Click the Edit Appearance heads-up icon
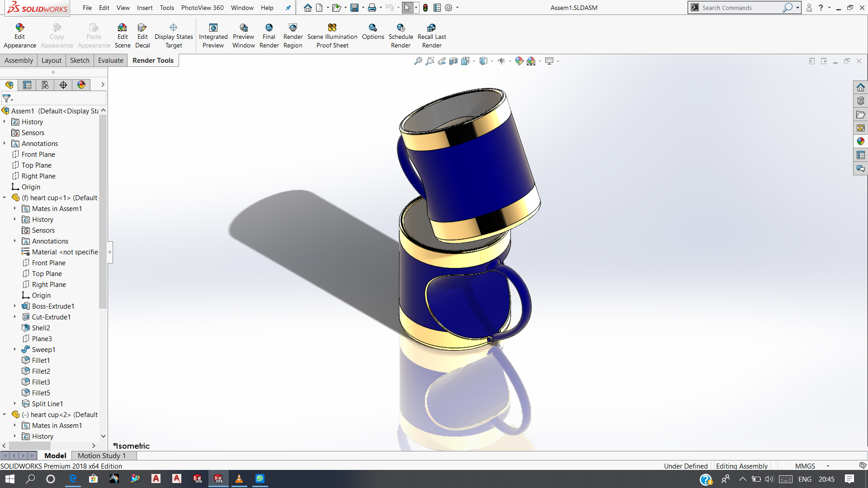 [519, 61]
